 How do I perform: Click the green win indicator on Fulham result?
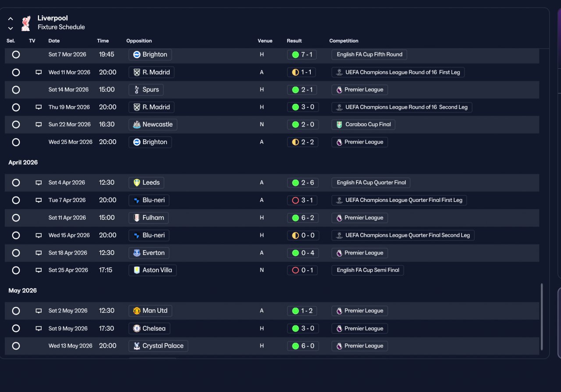(x=295, y=218)
